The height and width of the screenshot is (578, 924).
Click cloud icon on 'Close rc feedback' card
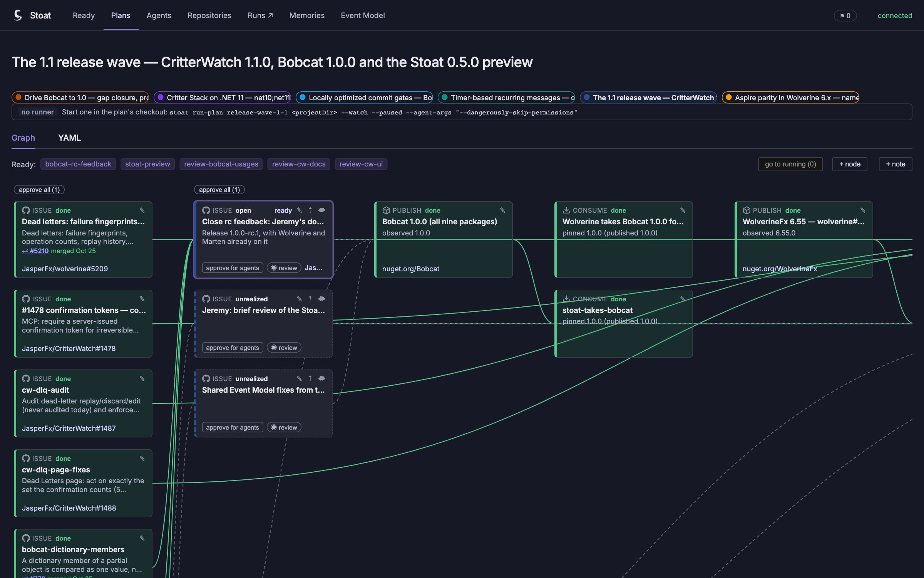point(322,210)
